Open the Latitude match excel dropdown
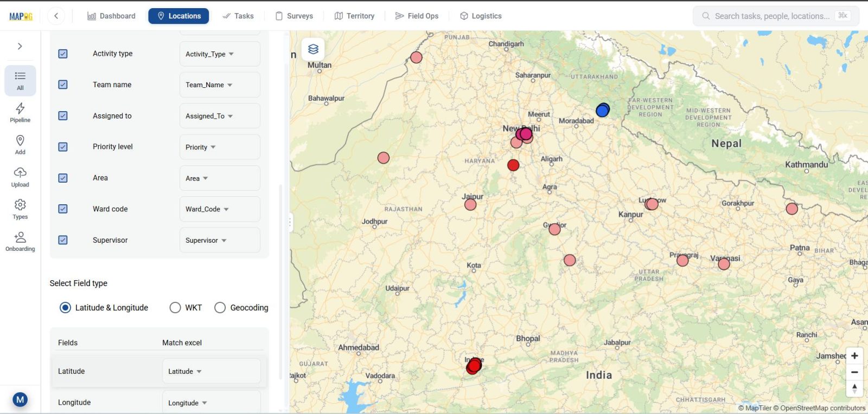 [211, 371]
